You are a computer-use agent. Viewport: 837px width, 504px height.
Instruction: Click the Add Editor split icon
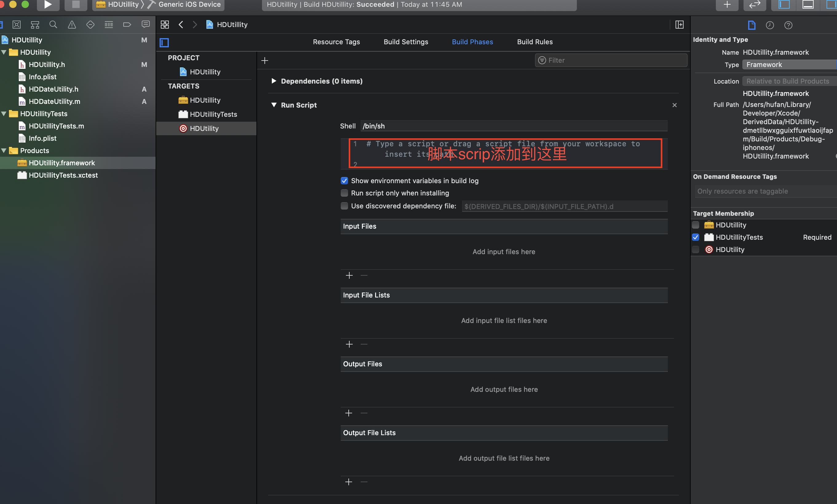(x=679, y=25)
